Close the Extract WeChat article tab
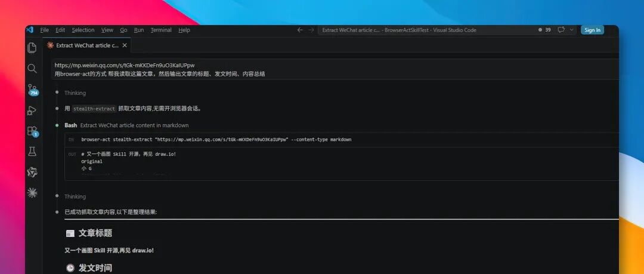This screenshot has height=274, width=644. [125, 45]
